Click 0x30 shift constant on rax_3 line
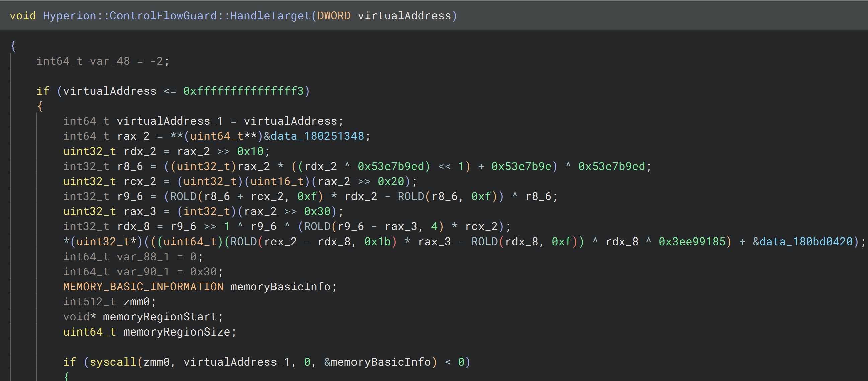The width and height of the screenshot is (868, 381). coord(317,211)
